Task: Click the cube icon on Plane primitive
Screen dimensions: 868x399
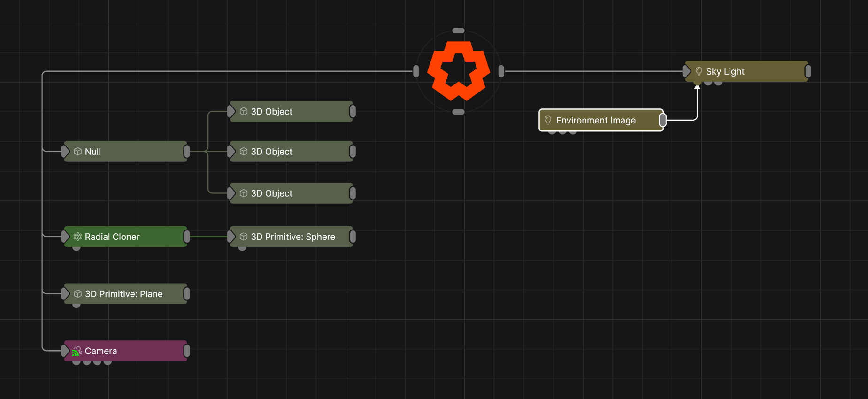Action: tap(78, 294)
